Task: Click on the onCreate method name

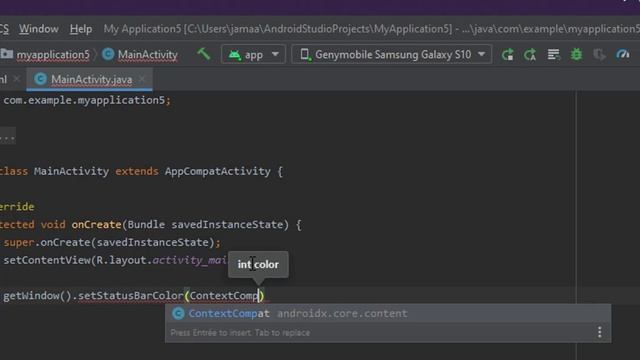Action: pos(96,224)
